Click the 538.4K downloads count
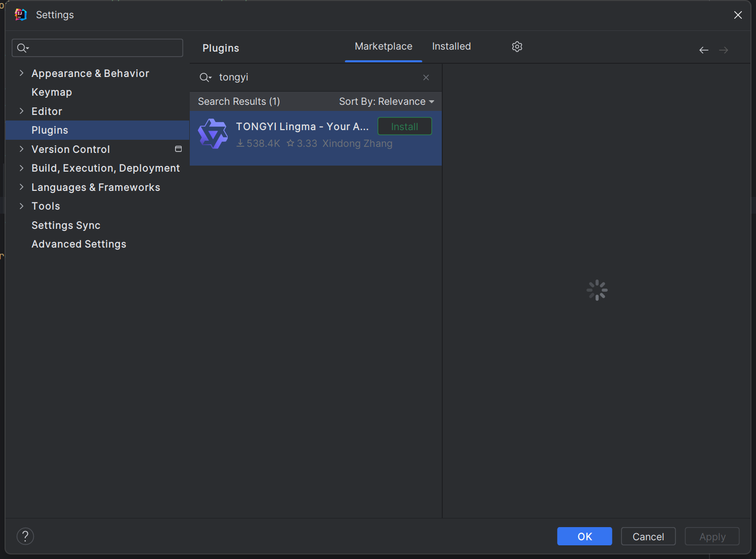756x559 pixels. point(258,144)
